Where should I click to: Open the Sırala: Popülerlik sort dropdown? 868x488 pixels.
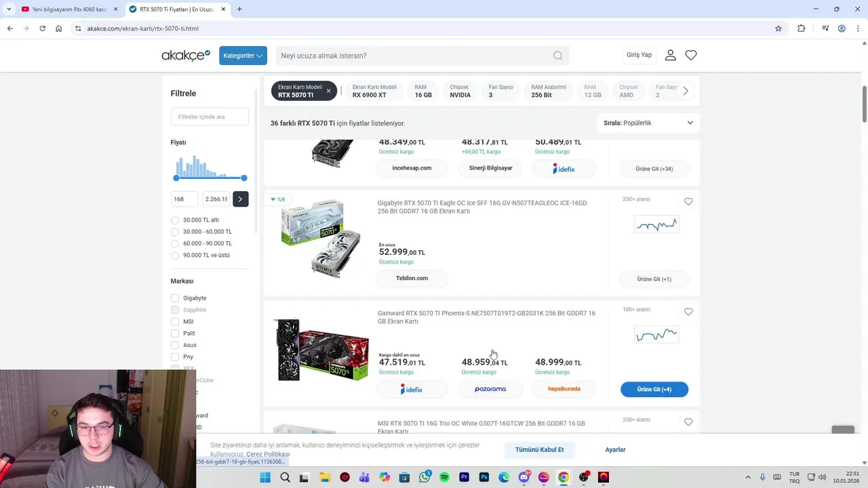coord(648,123)
